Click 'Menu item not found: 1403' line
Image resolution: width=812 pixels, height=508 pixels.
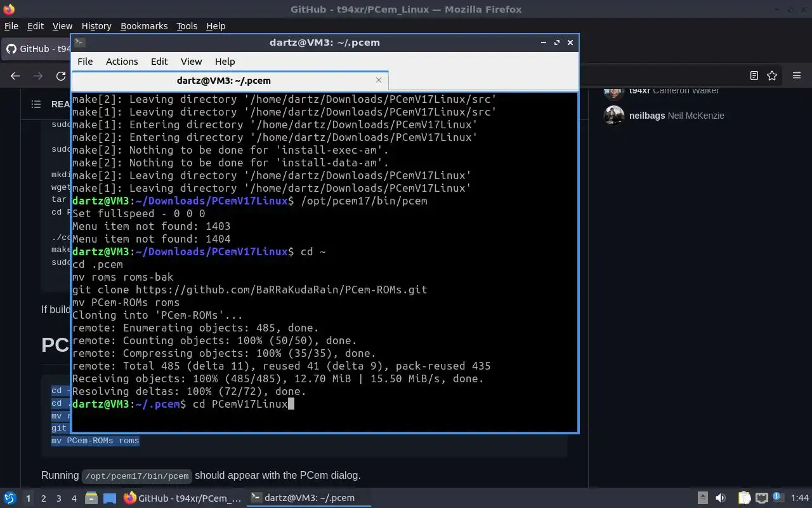[x=151, y=226]
